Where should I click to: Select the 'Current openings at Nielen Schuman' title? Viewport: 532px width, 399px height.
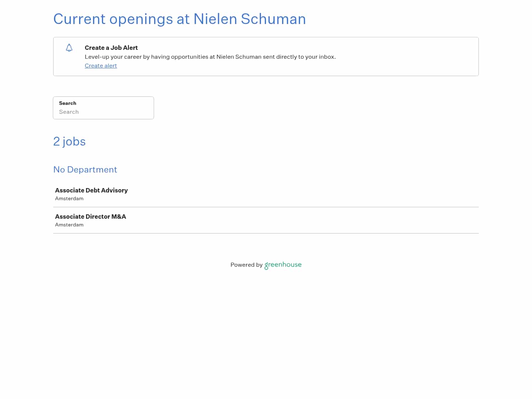click(180, 19)
